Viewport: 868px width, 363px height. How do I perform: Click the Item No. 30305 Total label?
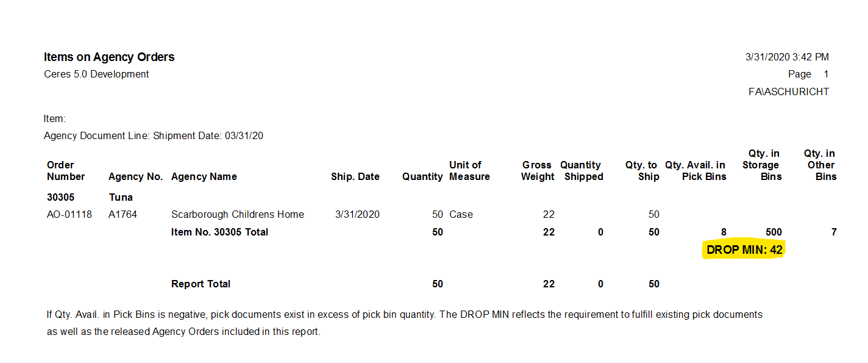pos(219,232)
